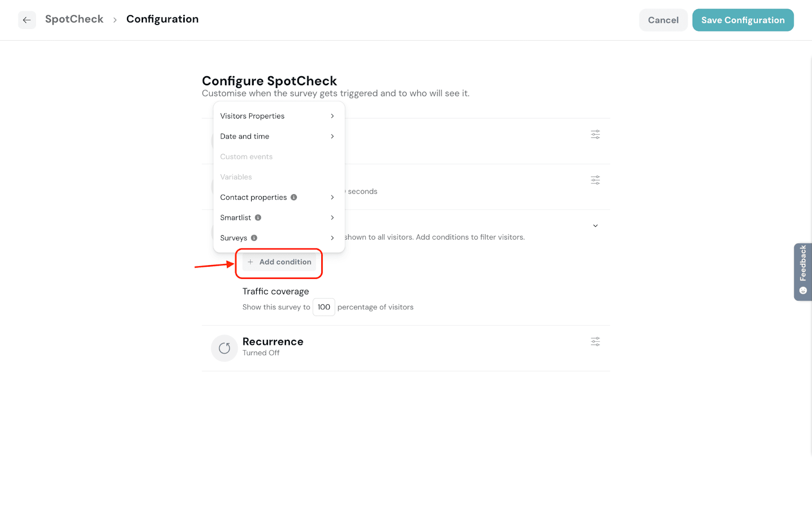The image size is (812, 508).
Task: Expand Smartlist submenu arrow
Action: [x=332, y=218]
